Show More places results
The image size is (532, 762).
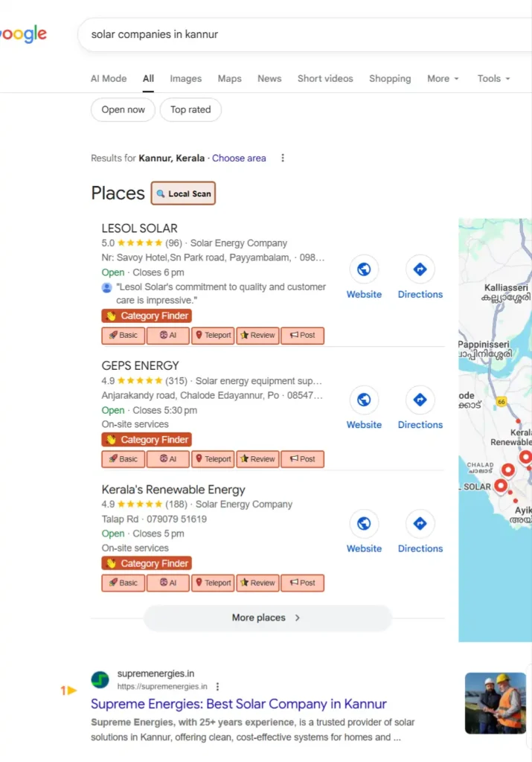click(x=267, y=618)
